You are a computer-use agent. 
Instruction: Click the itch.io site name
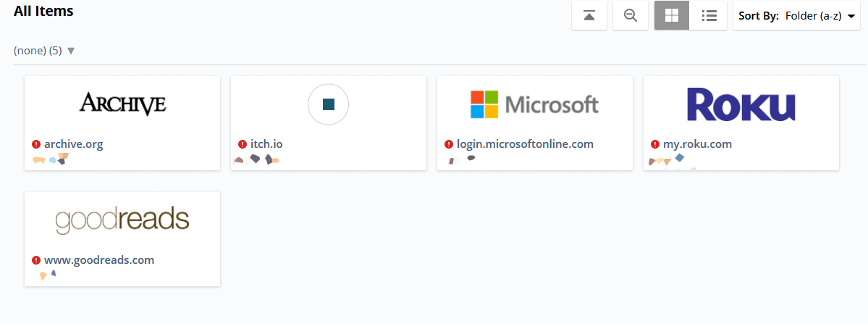[266, 144]
